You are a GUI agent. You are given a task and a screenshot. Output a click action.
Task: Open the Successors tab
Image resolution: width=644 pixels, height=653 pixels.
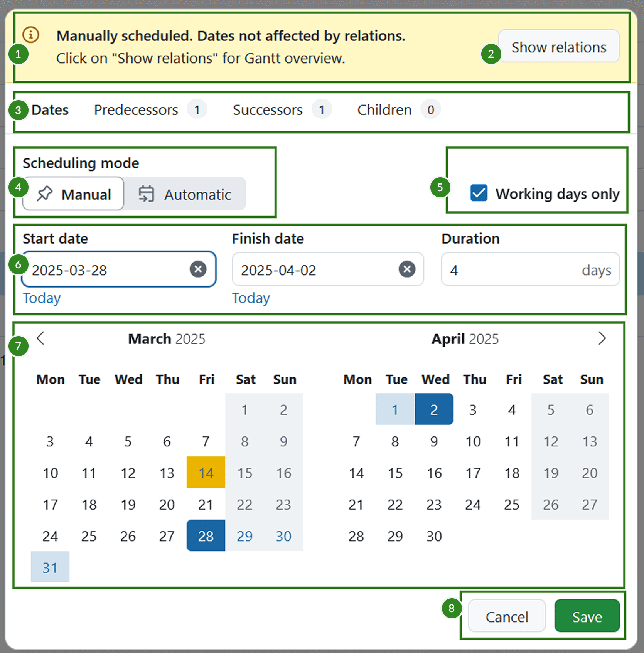[x=268, y=110]
